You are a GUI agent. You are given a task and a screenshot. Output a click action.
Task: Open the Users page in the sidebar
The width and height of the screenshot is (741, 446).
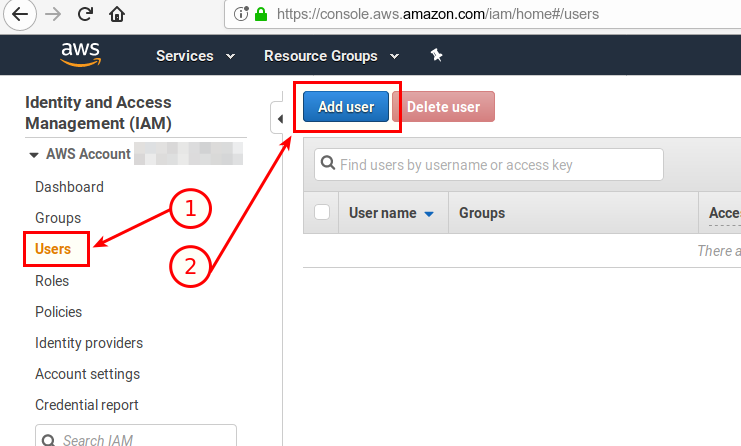click(x=53, y=249)
